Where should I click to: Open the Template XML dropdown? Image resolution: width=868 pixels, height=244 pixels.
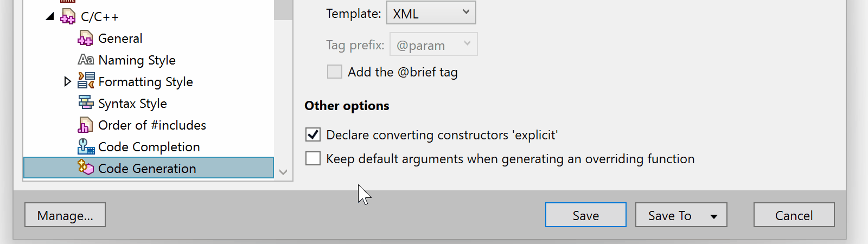pos(431,13)
